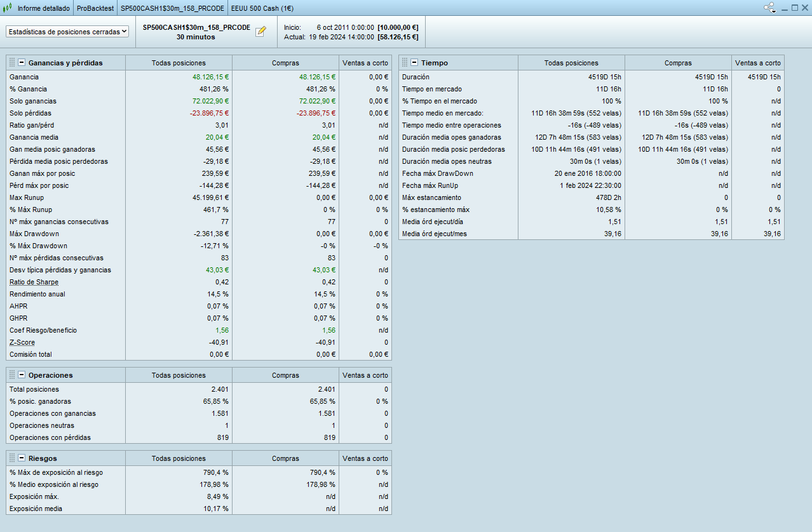Click Todas posiciones header in Tiempo panel
This screenshot has width=812, height=532.
[571, 63]
